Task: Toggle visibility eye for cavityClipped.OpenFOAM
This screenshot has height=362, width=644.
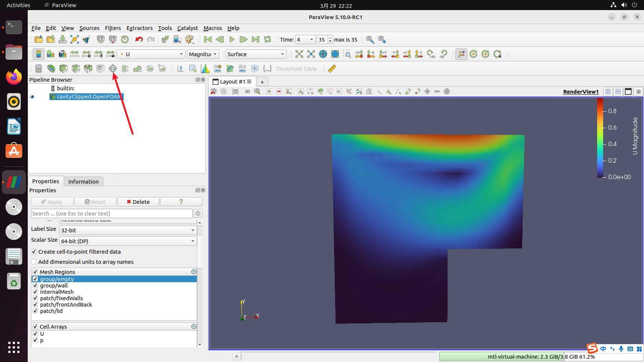Action: pyautogui.click(x=32, y=97)
